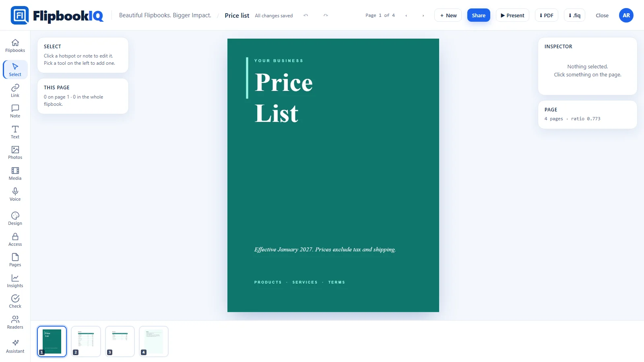644x362 pixels.
Task: Select the page 3 thumbnail
Action: click(x=120, y=341)
